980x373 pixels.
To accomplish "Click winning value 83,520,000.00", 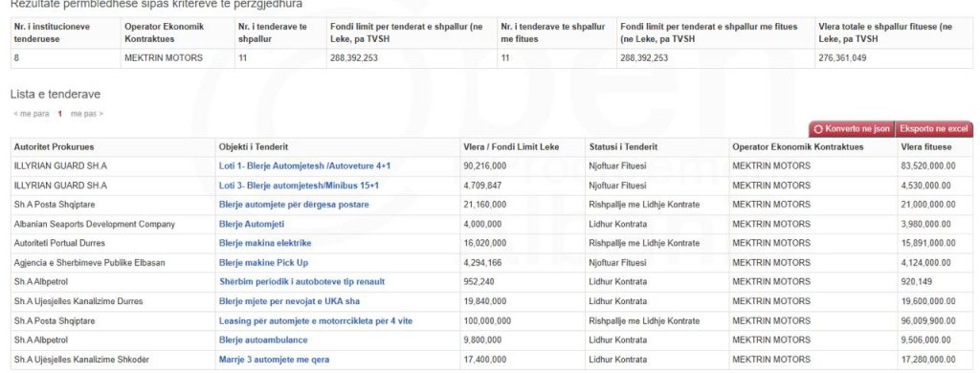I will (x=928, y=166).
